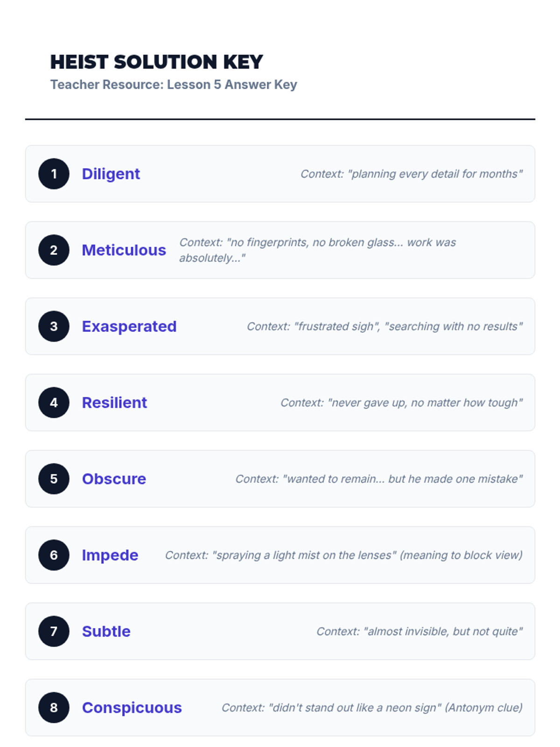Viewport: 560px width, 747px height.
Task: Click the number 6 circle badge
Action: pyautogui.click(x=54, y=555)
